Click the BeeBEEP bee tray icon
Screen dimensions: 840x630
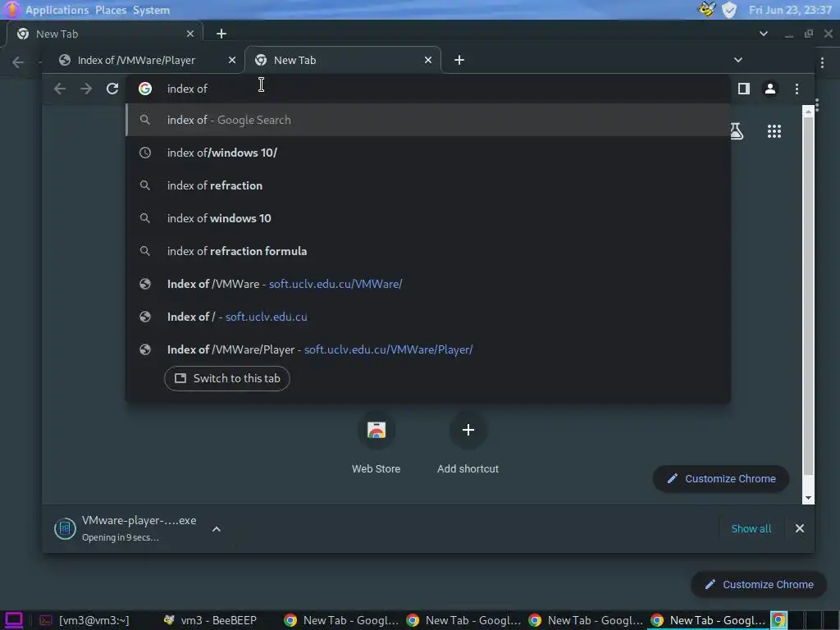[707, 10]
